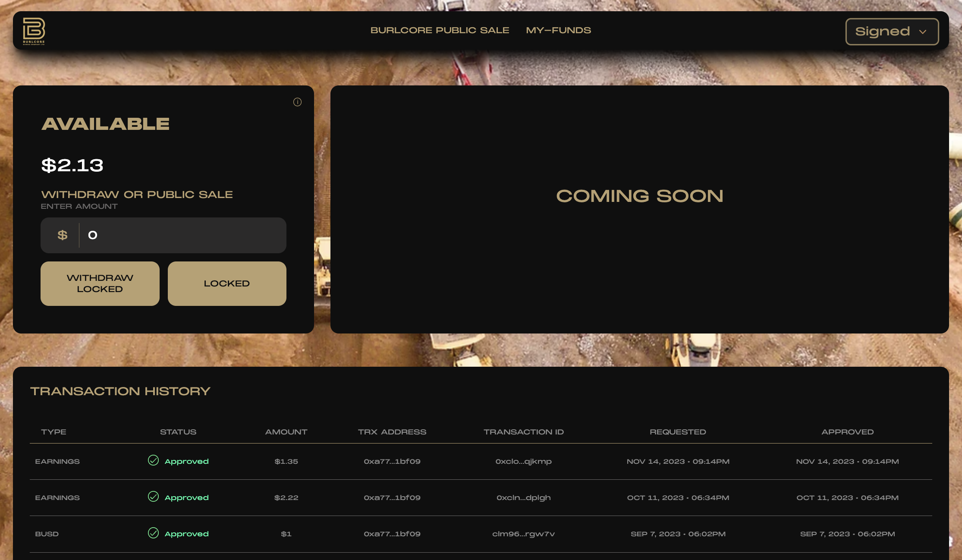Viewport: 962px width, 560px height.
Task: Click the Status column header
Action: tap(178, 432)
